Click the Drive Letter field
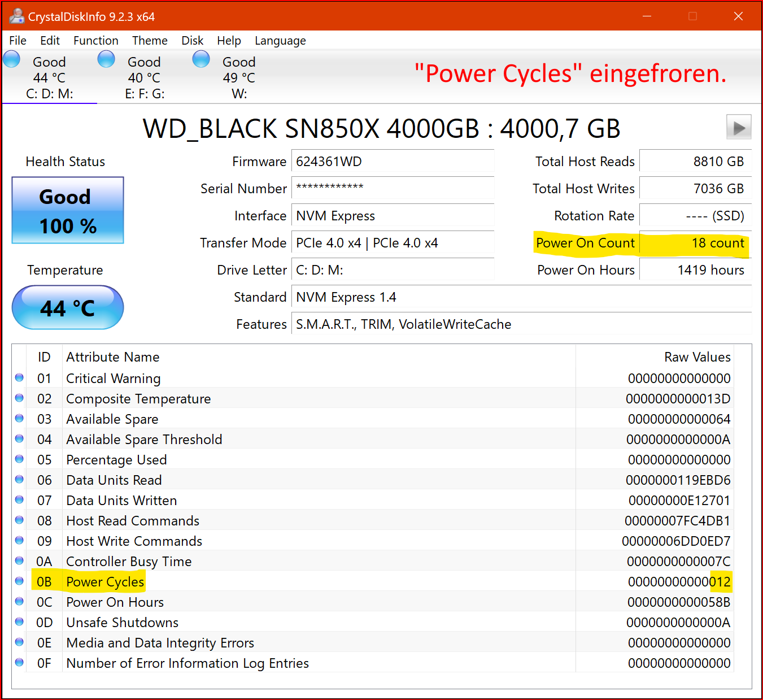This screenshot has width=763, height=700. click(393, 269)
